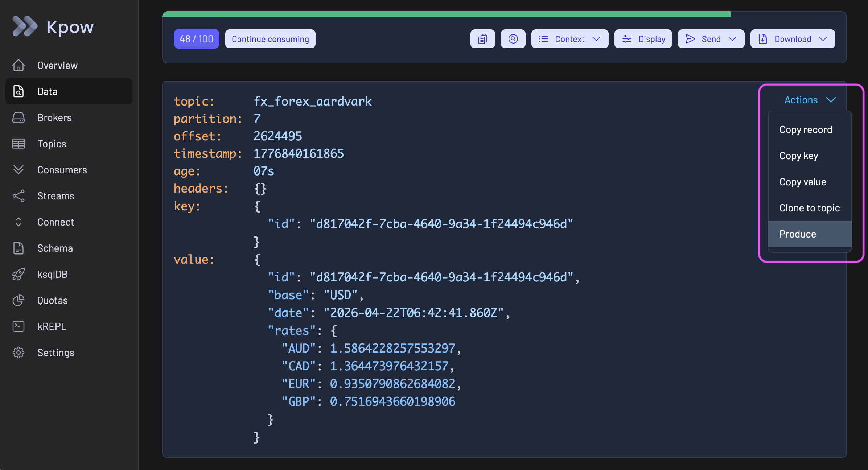Click the green consumption progress bar
Screen dimensions: 868x470
(x=446, y=14)
